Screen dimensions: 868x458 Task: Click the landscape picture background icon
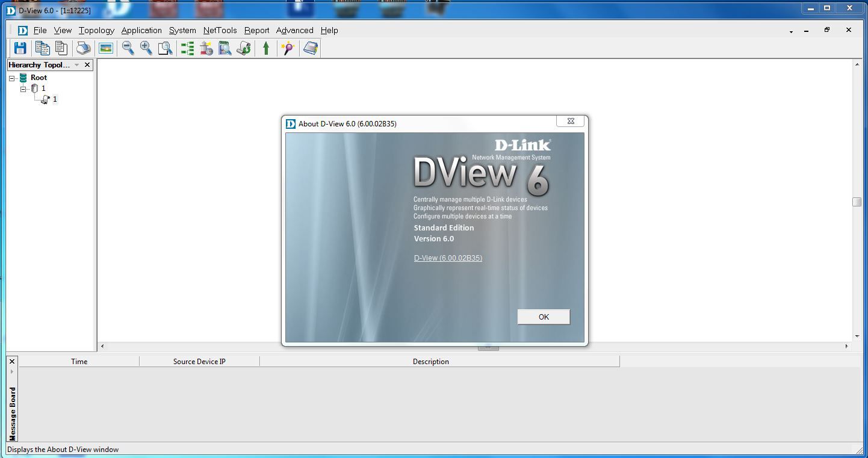click(106, 48)
